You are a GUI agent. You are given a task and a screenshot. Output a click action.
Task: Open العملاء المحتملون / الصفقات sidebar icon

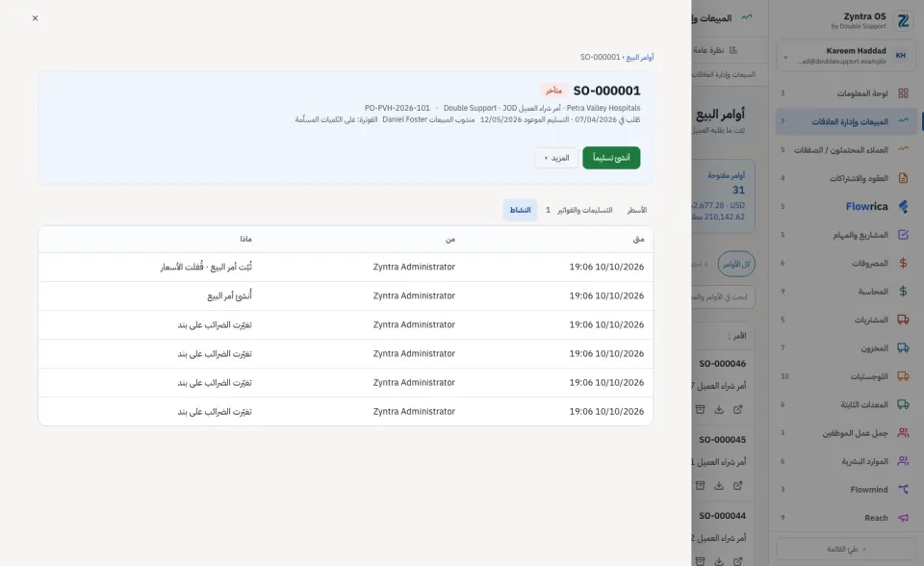903,149
